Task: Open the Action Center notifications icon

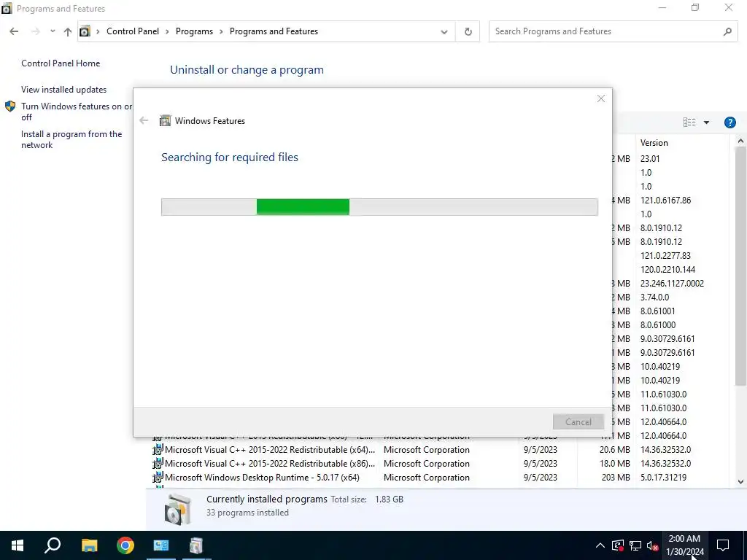Action: point(723,545)
